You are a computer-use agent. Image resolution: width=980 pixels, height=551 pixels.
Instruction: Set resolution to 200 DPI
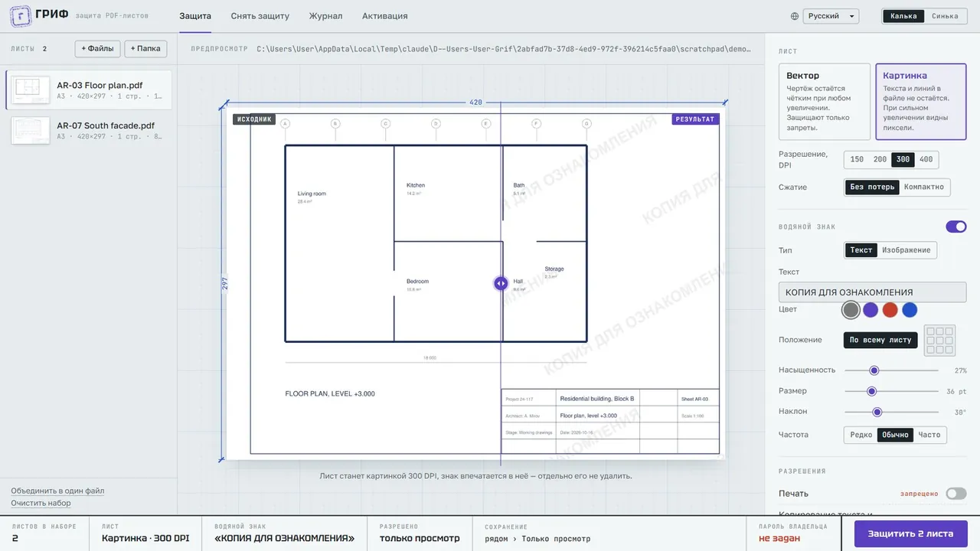click(880, 160)
